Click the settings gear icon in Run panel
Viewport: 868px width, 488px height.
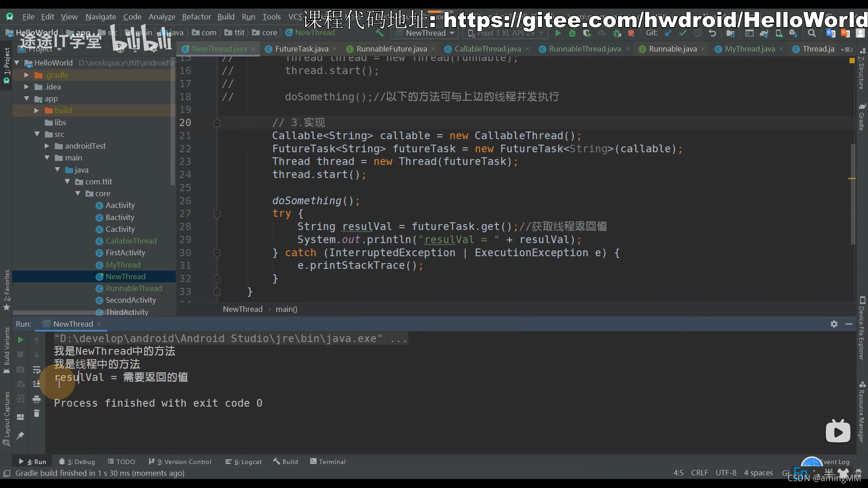834,324
